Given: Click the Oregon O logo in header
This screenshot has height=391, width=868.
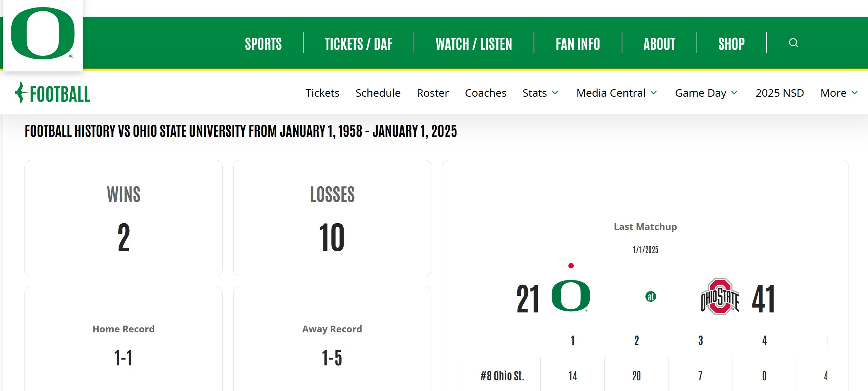Looking at the screenshot, I should 43,33.
